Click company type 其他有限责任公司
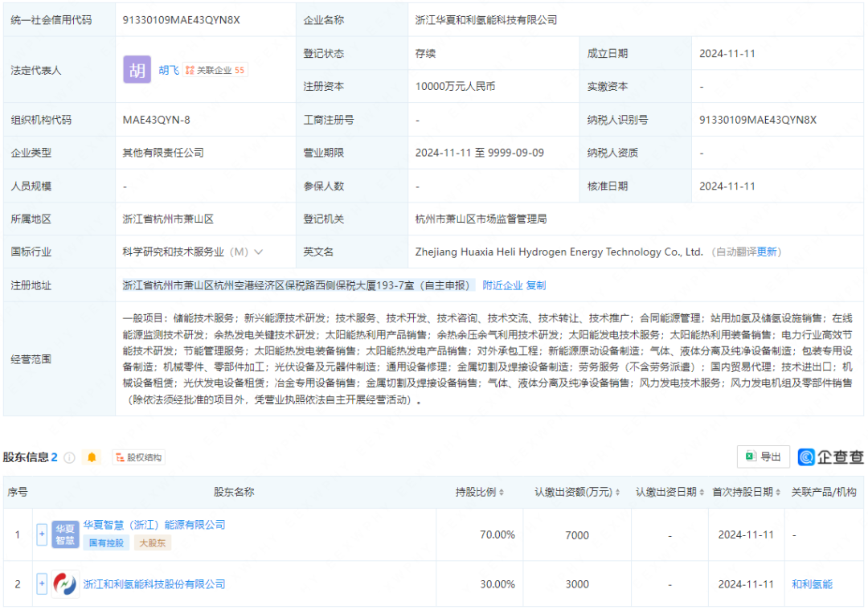The height and width of the screenshot is (610, 868). pos(162,153)
